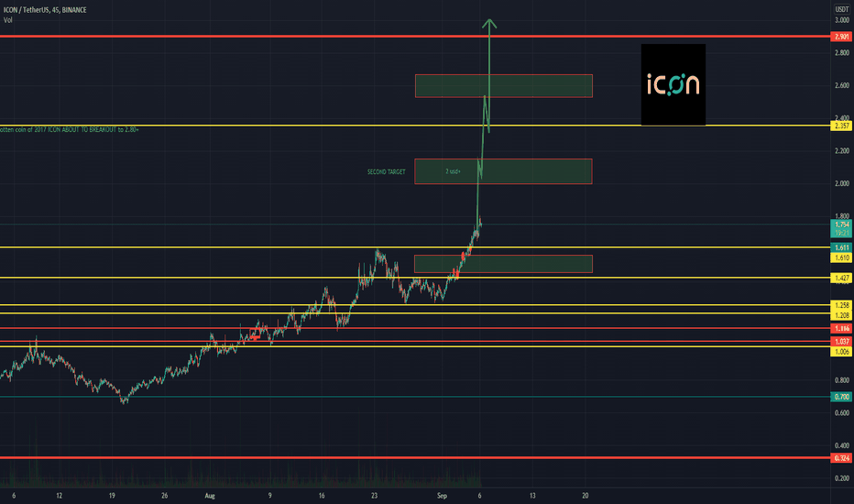Click the 20 date on time axis
This screenshot has height=504, width=854.
click(x=586, y=496)
